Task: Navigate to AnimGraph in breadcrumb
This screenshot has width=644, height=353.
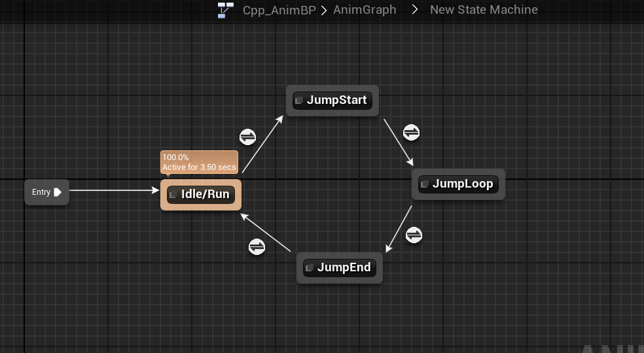Action: [365, 10]
